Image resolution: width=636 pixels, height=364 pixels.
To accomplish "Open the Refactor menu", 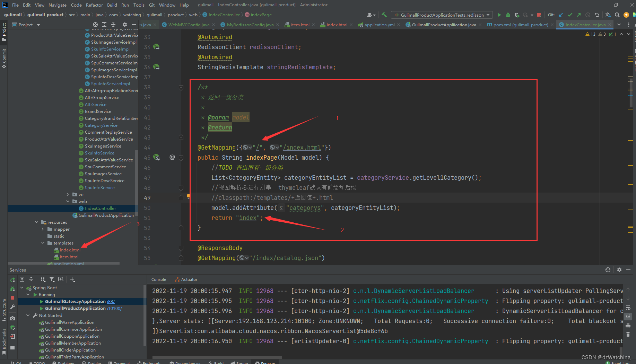I will pos(94,5).
